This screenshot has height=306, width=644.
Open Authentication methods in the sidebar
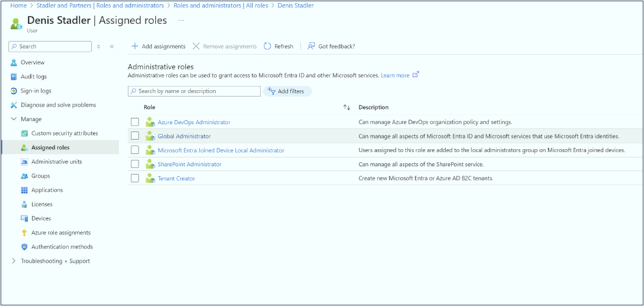(62, 247)
